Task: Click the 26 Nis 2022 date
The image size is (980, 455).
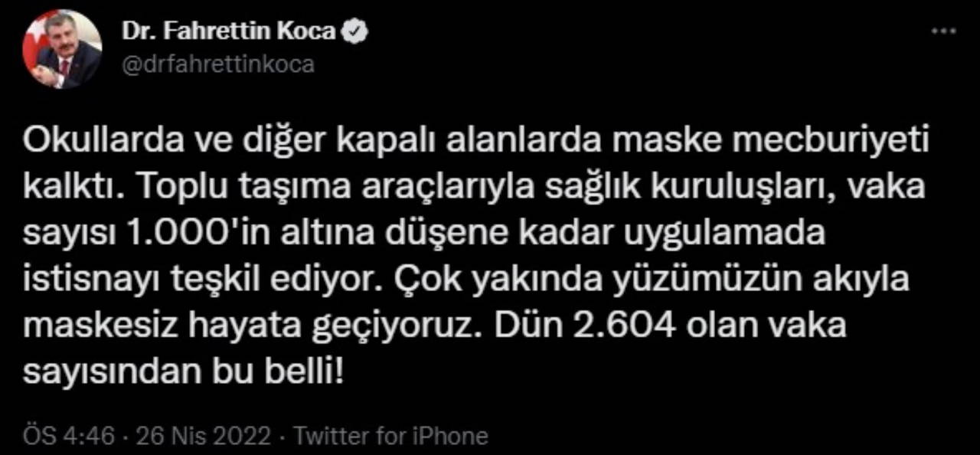Action: point(203,437)
